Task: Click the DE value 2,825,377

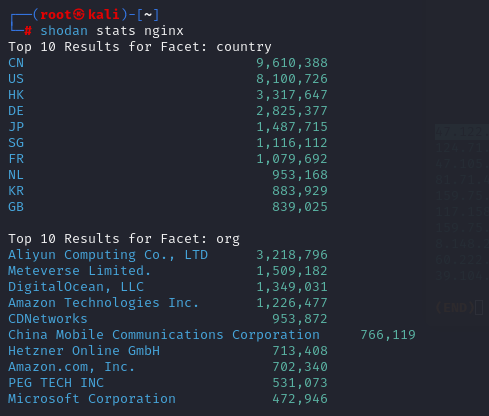Action: [292, 111]
